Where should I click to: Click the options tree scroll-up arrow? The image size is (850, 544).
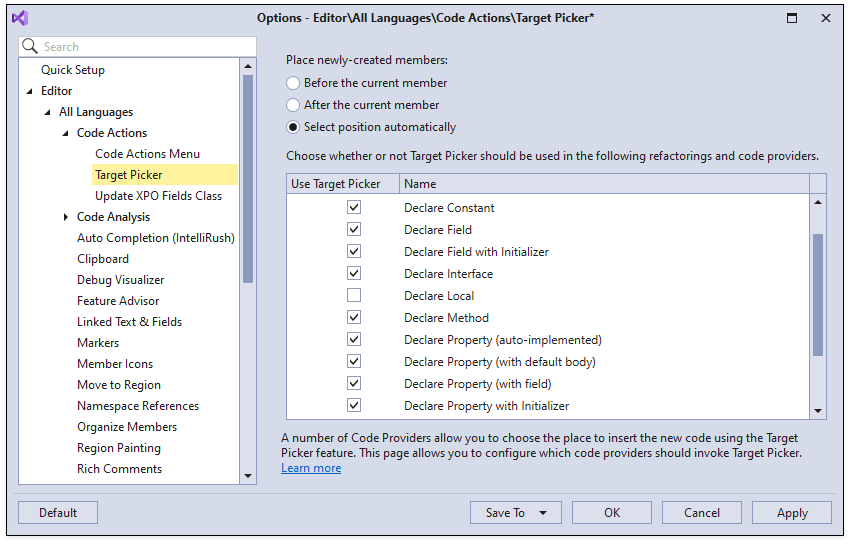coord(249,67)
